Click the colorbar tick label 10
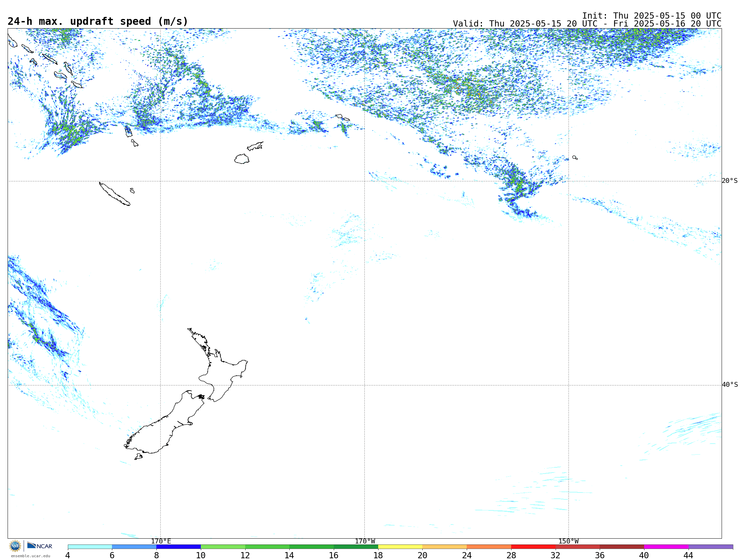Viewport: 744px width, 560px height. [x=201, y=555]
